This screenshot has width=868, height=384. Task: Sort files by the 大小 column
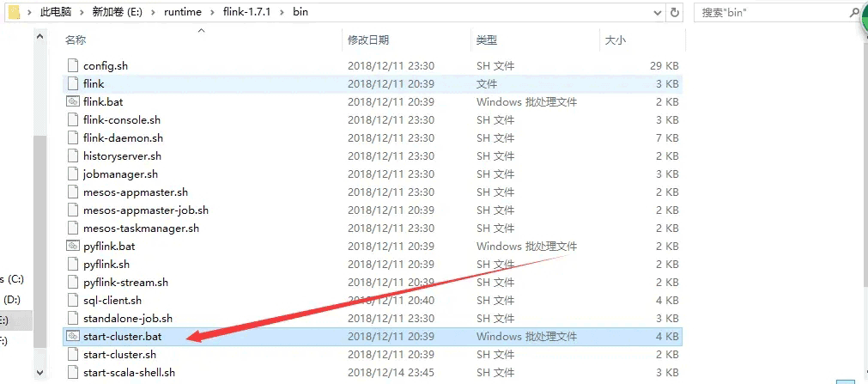[x=615, y=40]
